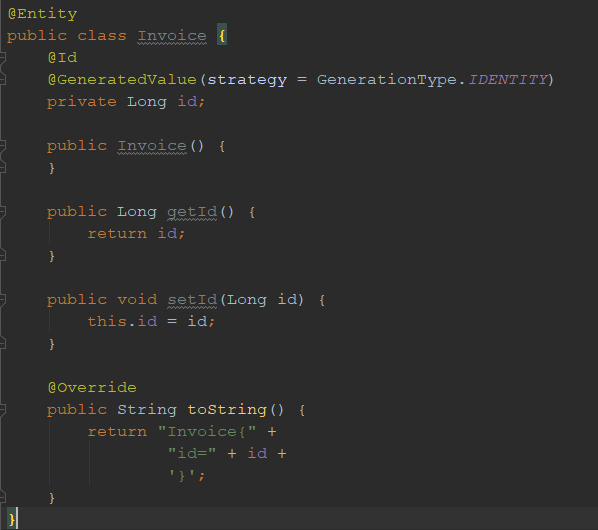Screen dimensions: 598x530
Task: Collapse the setId method fold marker
Action: 2,300
